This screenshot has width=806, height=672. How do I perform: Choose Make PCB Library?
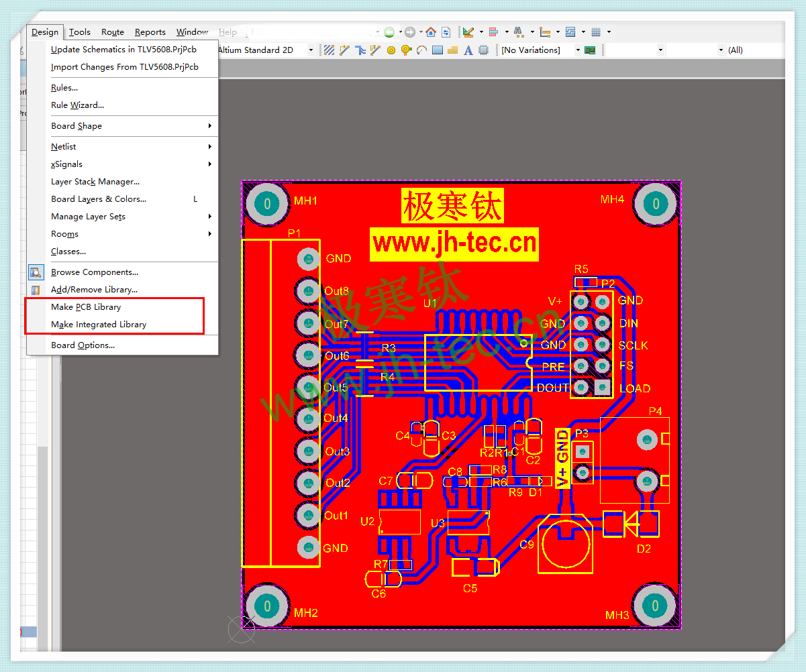pos(123,307)
